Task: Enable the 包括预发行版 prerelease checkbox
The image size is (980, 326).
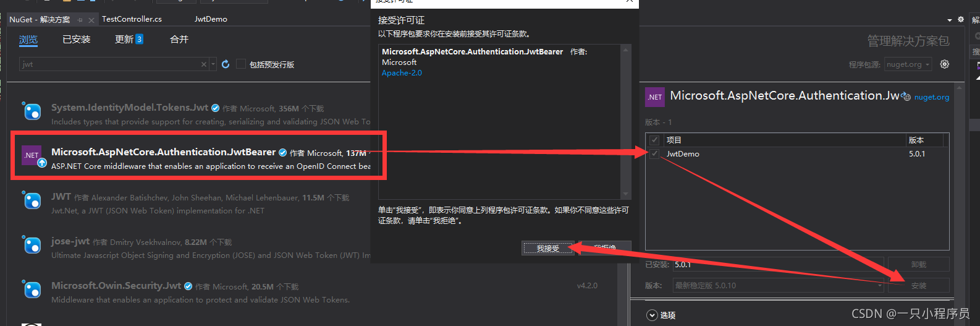Action: (x=241, y=64)
